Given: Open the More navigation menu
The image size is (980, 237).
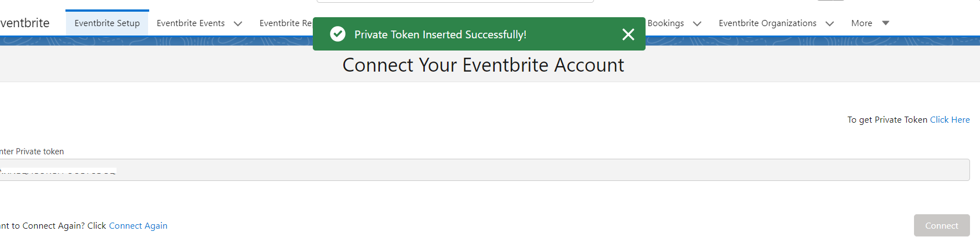Looking at the screenshot, I should tap(862, 23).
